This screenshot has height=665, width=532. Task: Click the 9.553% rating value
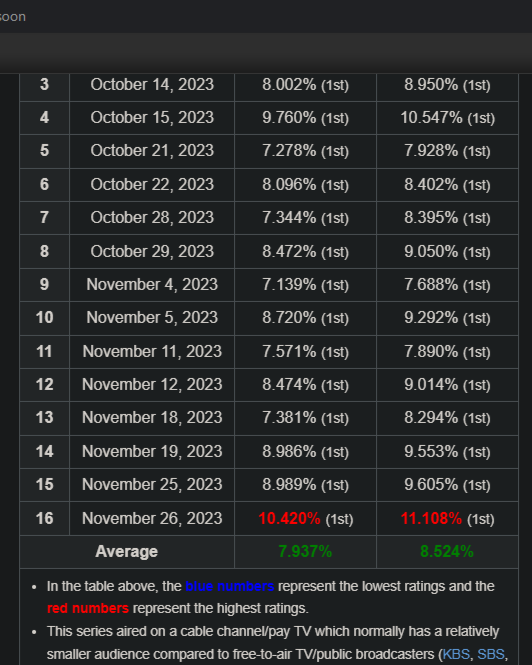point(431,452)
